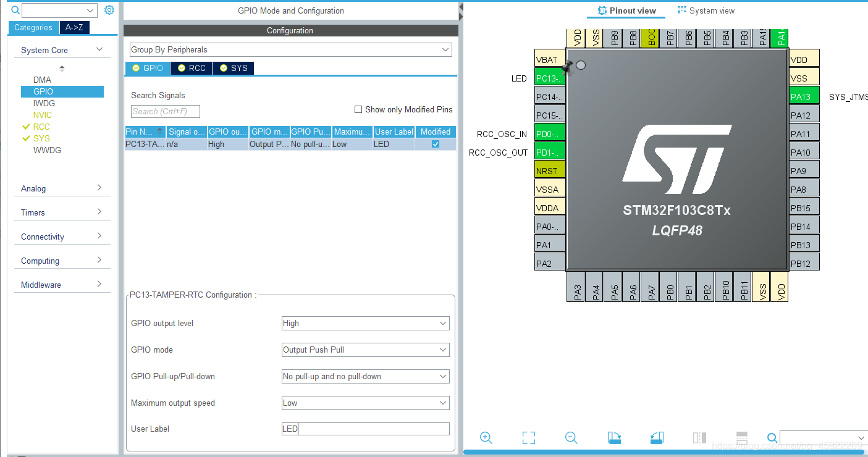This screenshot has height=457, width=868.
Task: Select RCC in System Core list
Action: [41, 127]
